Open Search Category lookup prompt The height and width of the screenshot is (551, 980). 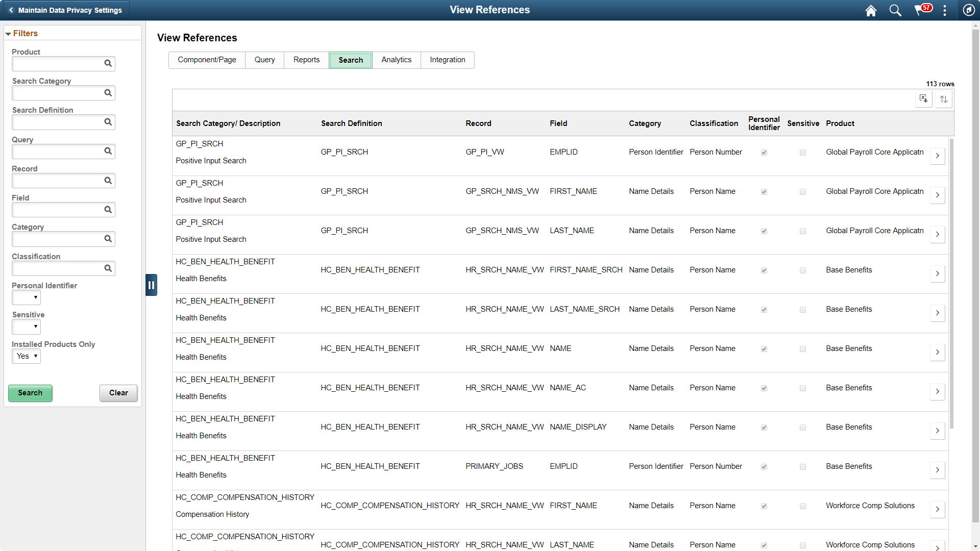coord(108,92)
